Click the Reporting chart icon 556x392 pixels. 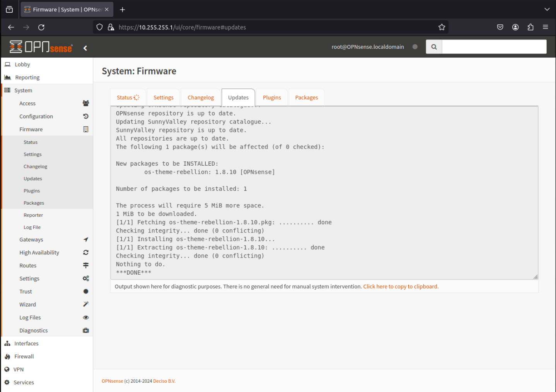point(7,77)
